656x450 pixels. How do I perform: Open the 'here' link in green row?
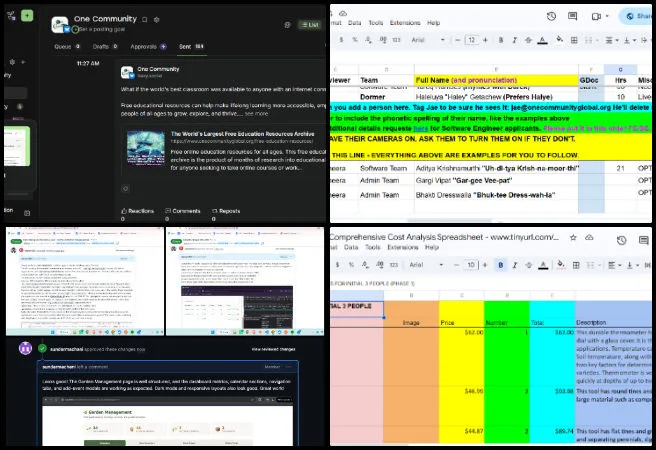421,129
